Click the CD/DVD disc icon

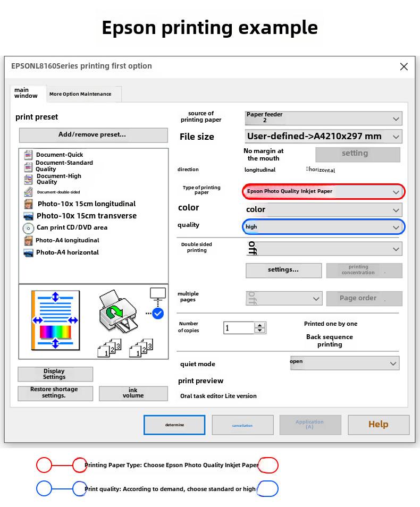[x=29, y=229]
